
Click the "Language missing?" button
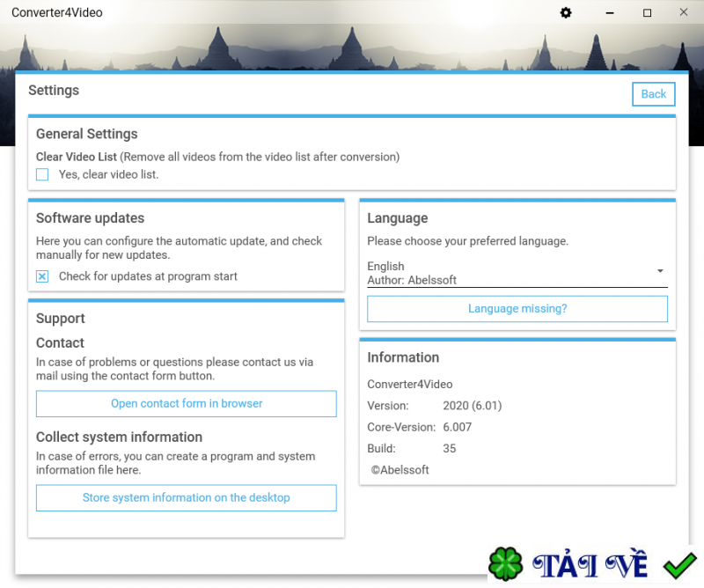tap(517, 308)
